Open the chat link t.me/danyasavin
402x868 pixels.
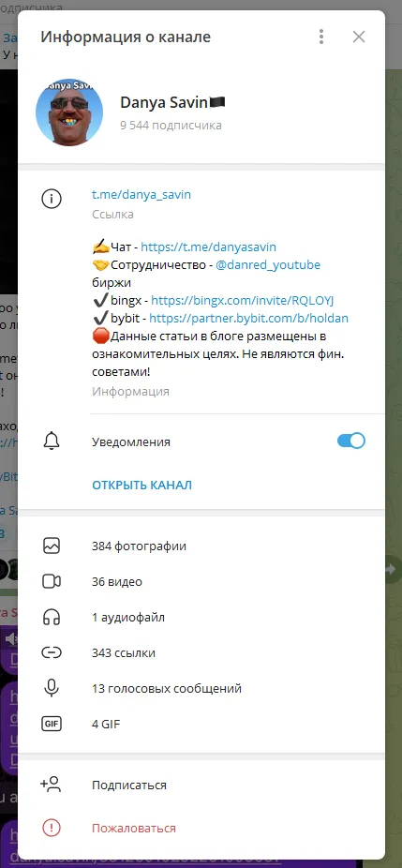pos(208,247)
